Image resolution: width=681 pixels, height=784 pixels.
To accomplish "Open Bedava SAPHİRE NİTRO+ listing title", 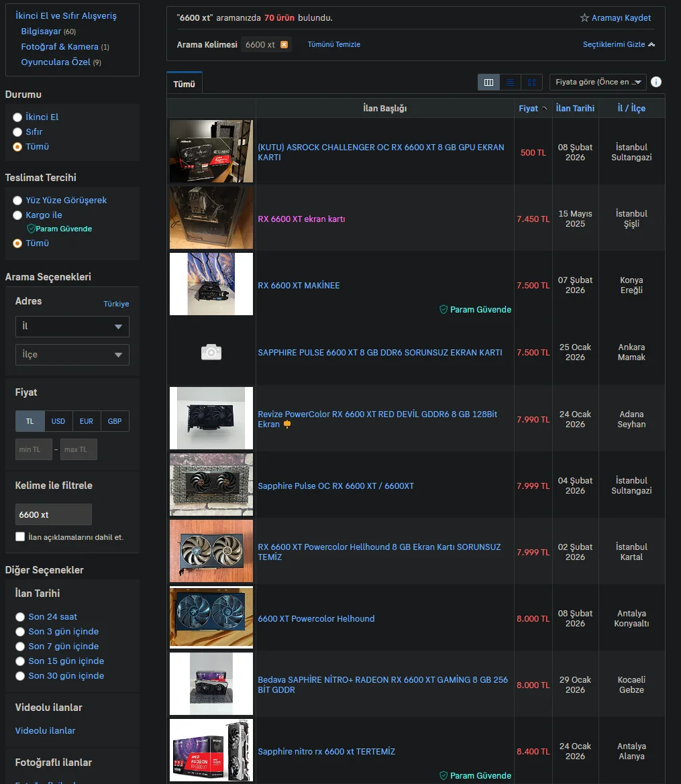I will (382, 685).
